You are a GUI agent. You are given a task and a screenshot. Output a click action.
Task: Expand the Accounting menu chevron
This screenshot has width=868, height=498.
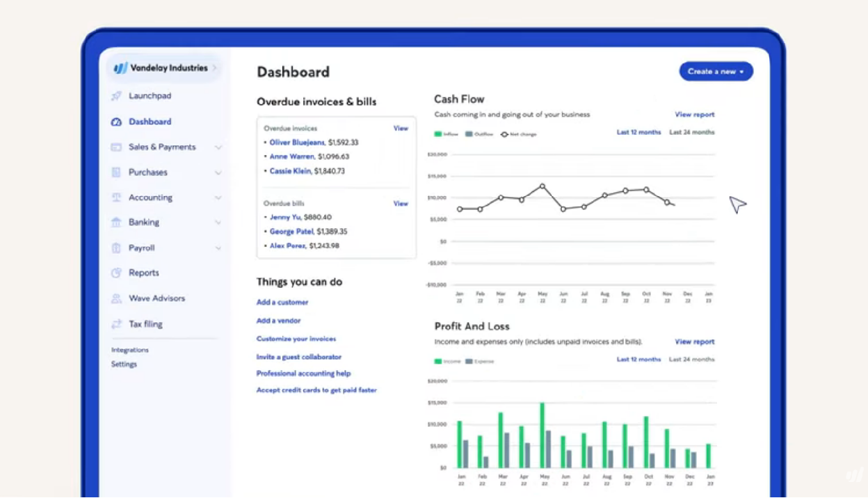(x=218, y=198)
